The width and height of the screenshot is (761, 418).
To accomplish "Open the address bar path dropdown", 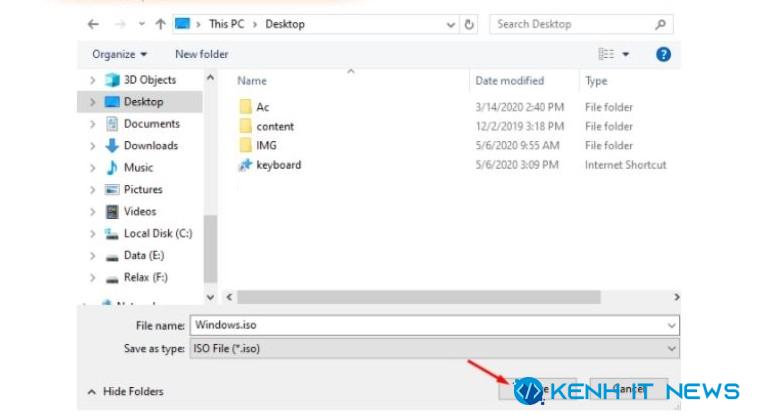I will [451, 24].
